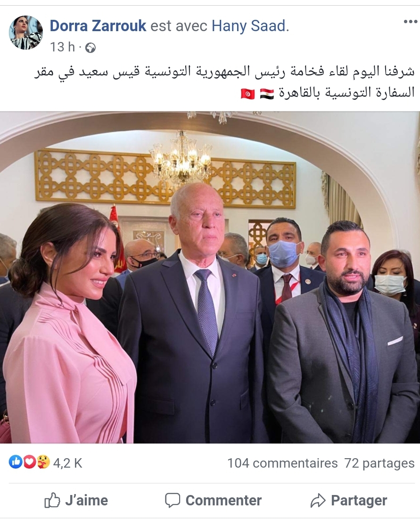View the 72 partages list

379,463
